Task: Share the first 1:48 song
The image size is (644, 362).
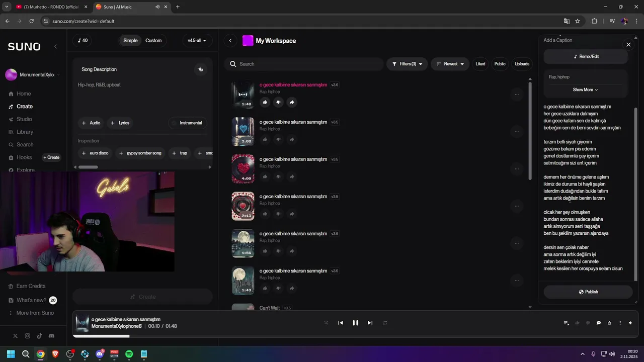Action: pyautogui.click(x=292, y=102)
